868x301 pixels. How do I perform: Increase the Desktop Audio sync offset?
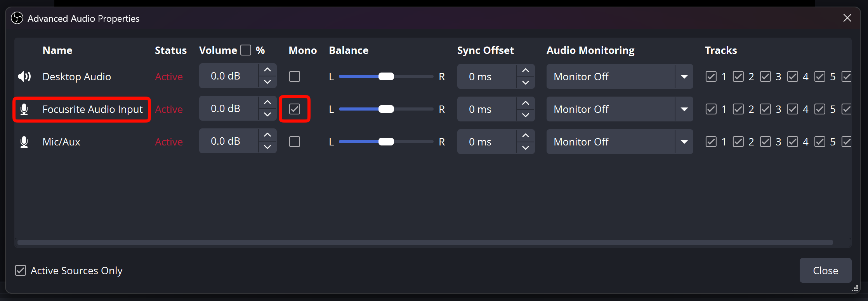(x=526, y=70)
